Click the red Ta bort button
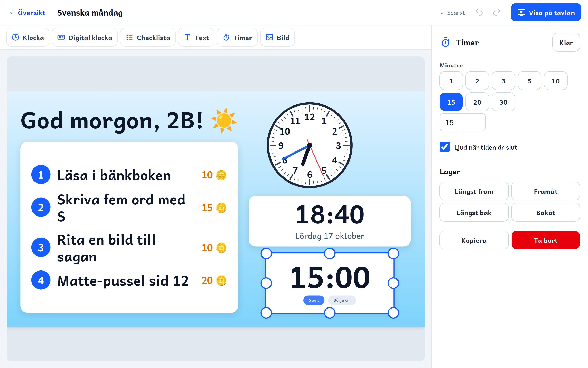Image resolution: width=588 pixels, height=368 pixels. tap(546, 240)
